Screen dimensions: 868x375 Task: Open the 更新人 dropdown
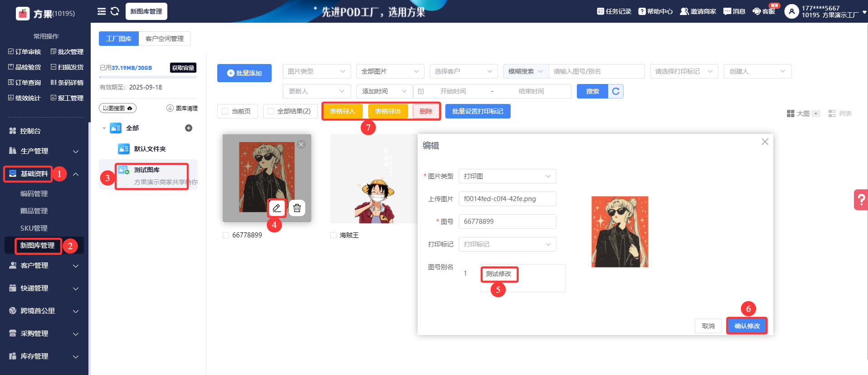coord(317,91)
